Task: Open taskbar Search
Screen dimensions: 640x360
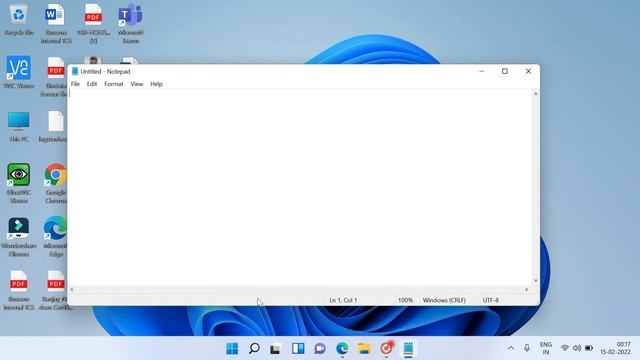Action: (x=254, y=349)
